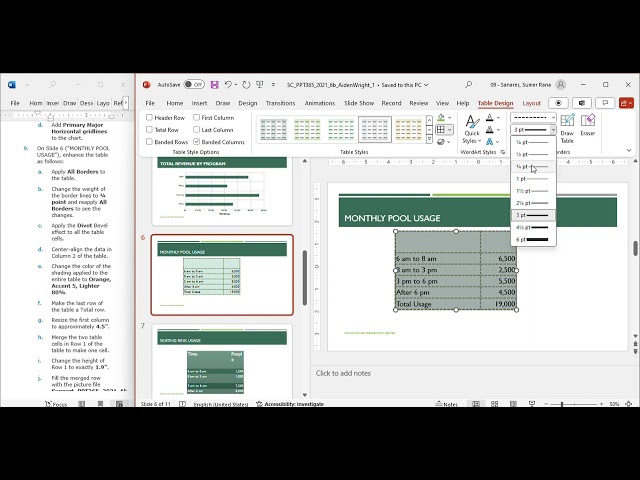Click the WordArt Text Effects icon
Screen dimensions: 640x480
pyautogui.click(x=489, y=142)
